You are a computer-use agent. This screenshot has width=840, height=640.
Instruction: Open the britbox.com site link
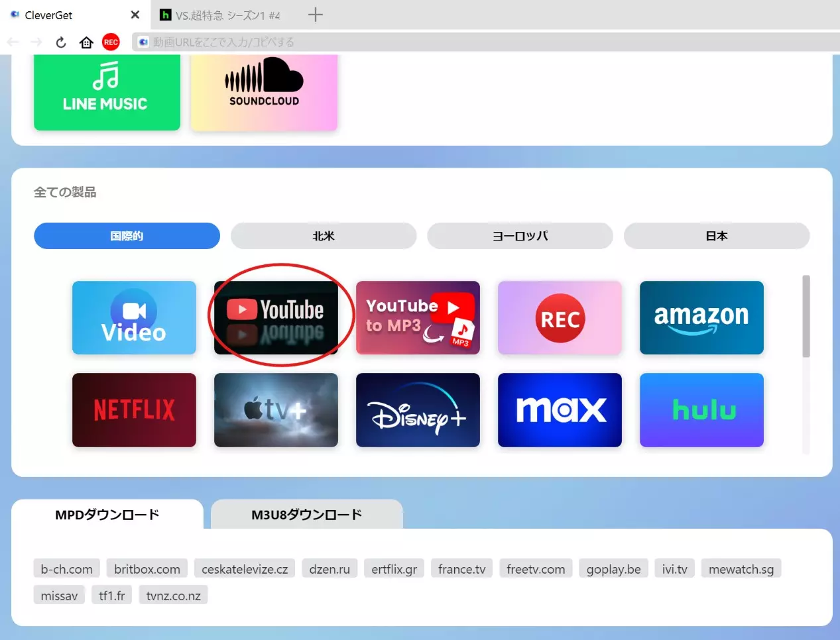pos(147,569)
